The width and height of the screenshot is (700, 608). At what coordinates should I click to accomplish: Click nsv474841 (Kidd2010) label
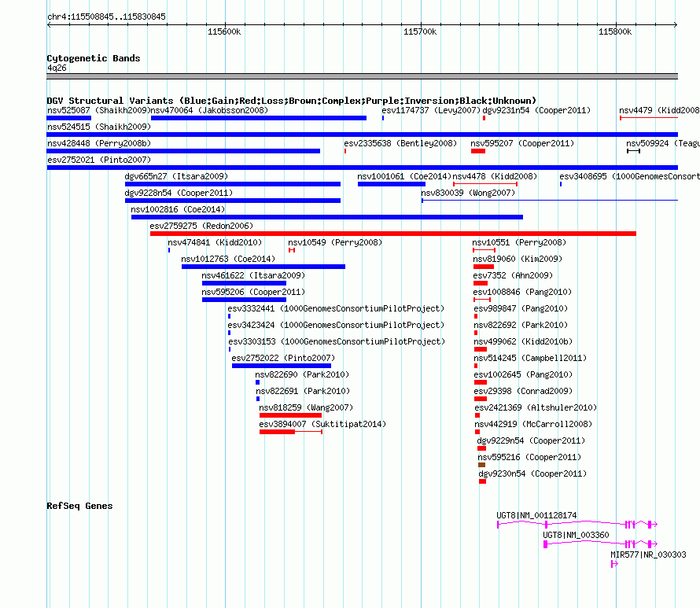tap(215, 242)
